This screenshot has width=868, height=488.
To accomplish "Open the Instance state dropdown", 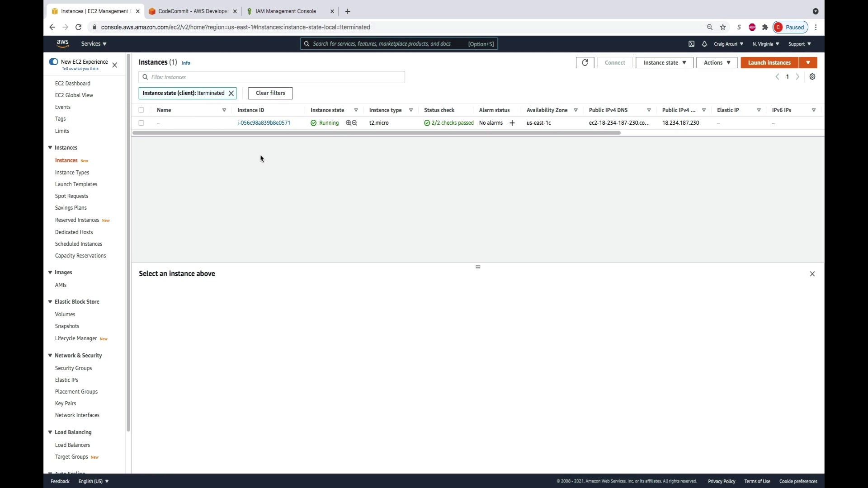I will [664, 63].
